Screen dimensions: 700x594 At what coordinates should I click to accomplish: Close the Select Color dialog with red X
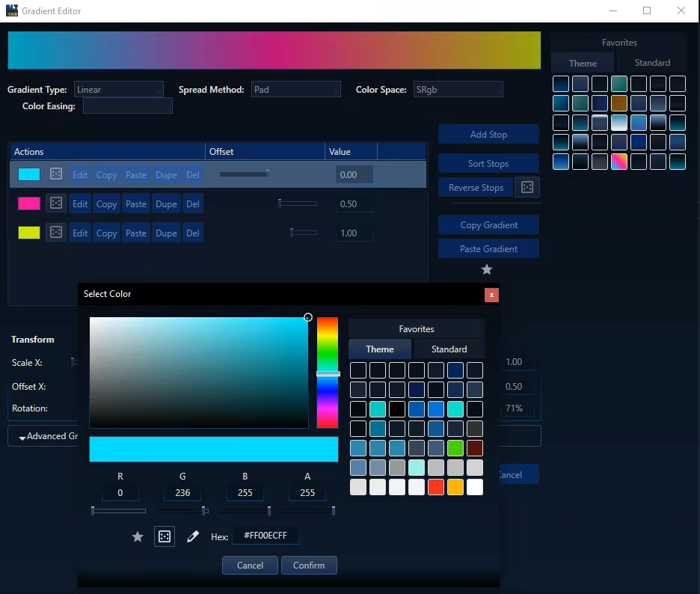coord(491,295)
